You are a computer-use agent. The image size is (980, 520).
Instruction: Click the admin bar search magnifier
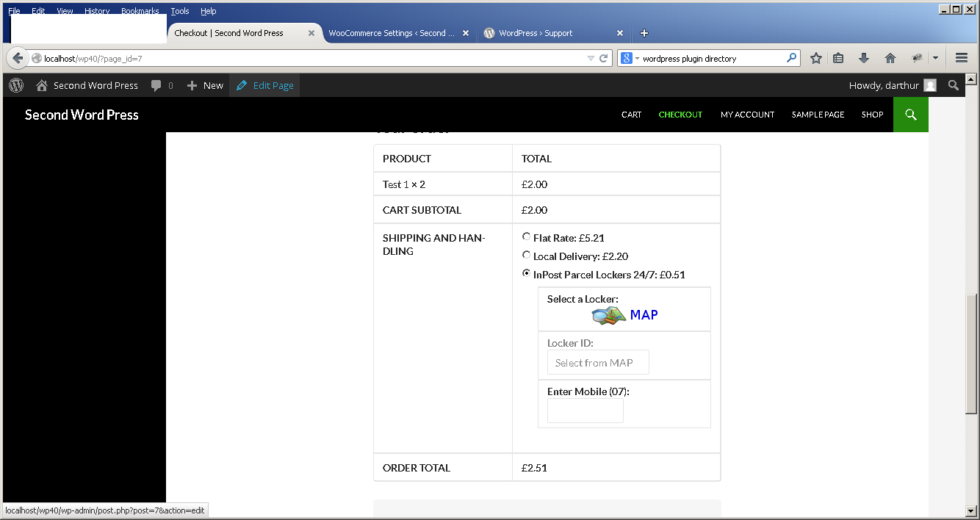[x=954, y=85]
